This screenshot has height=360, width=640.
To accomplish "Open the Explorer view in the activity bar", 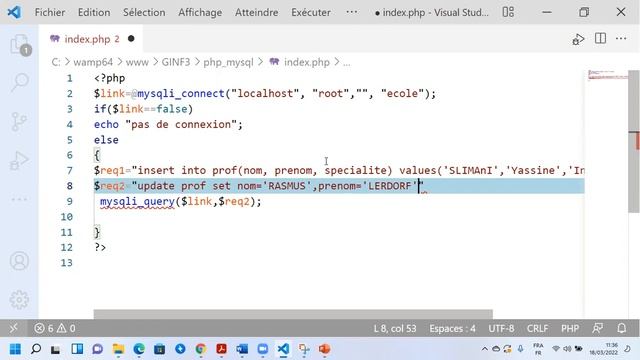I will pyautogui.click(x=20, y=44).
